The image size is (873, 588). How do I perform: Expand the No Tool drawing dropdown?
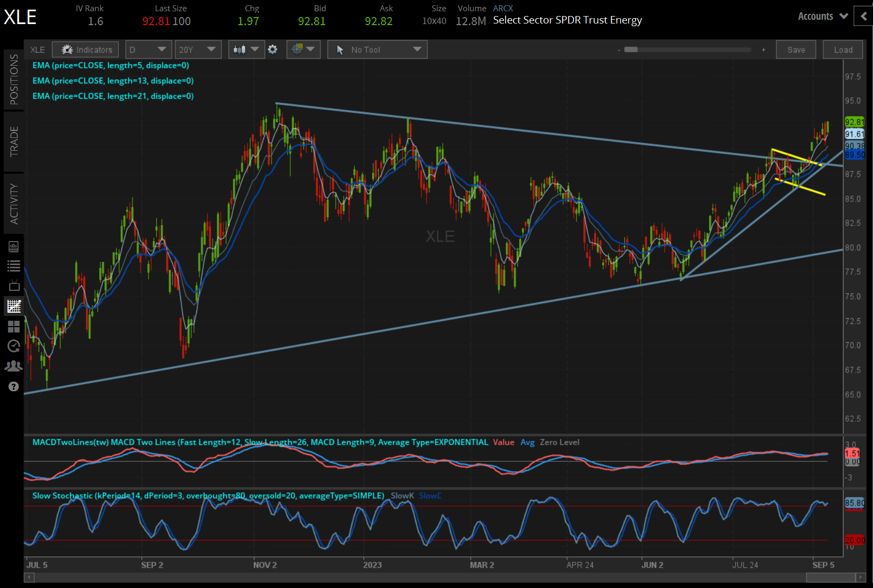pos(377,49)
